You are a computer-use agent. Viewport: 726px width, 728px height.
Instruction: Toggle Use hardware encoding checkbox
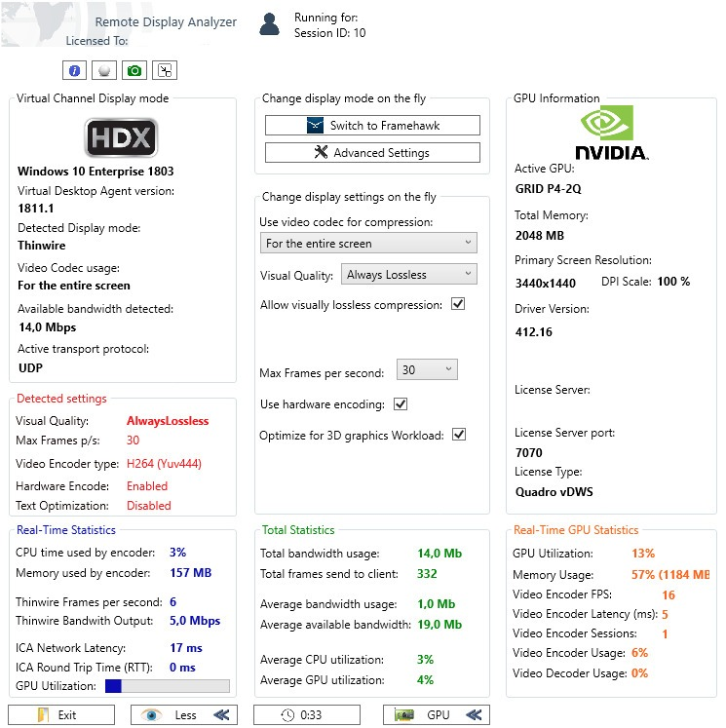point(401,403)
